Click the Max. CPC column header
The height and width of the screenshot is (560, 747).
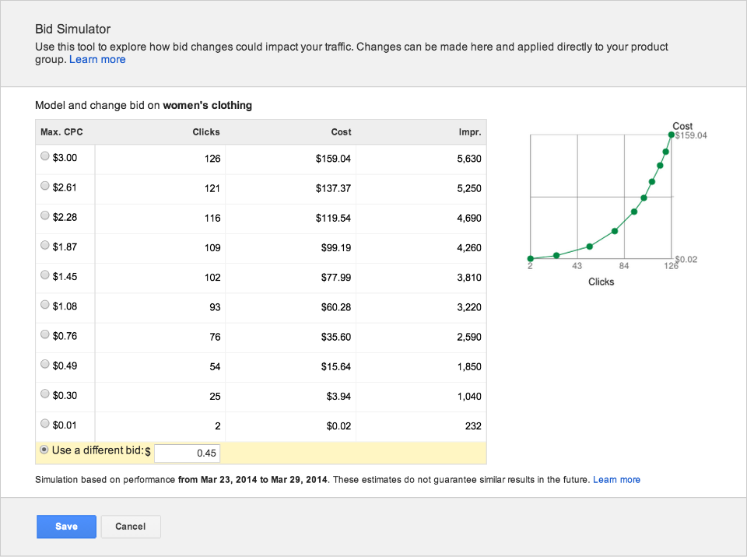coord(61,132)
